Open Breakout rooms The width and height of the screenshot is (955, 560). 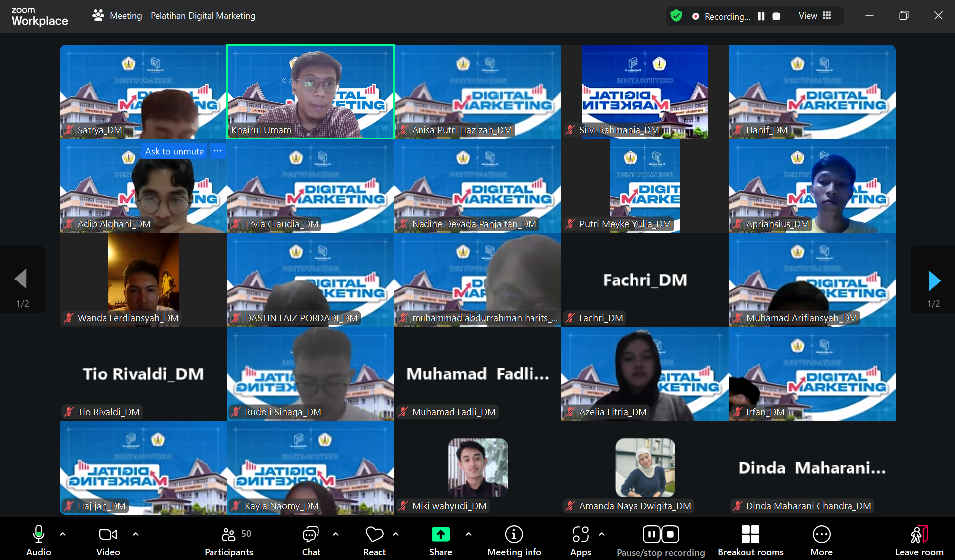click(750, 540)
